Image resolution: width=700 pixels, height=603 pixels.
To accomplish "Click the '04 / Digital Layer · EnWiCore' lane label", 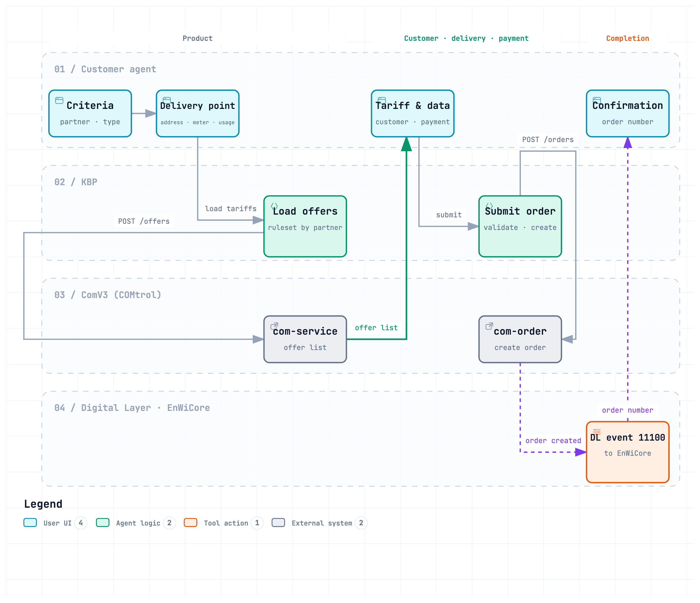I will tap(132, 408).
